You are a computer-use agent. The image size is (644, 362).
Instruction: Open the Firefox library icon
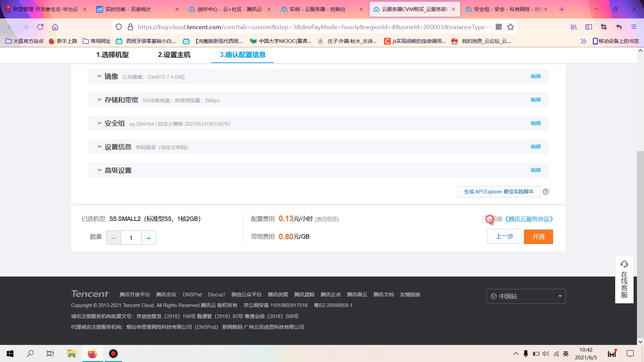click(x=573, y=27)
